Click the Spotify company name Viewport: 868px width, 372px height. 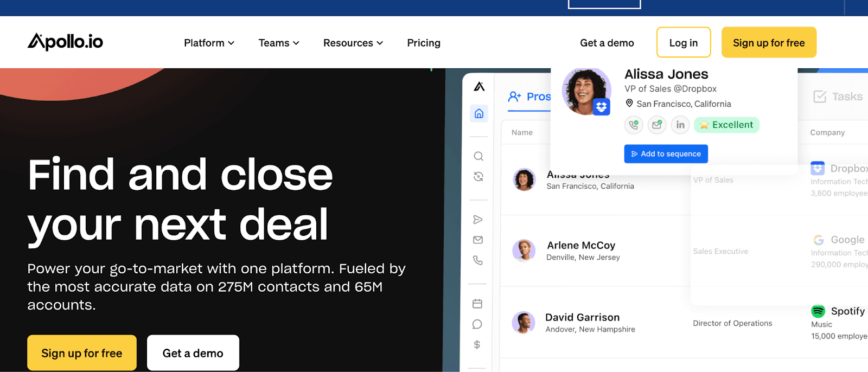coord(848,311)
